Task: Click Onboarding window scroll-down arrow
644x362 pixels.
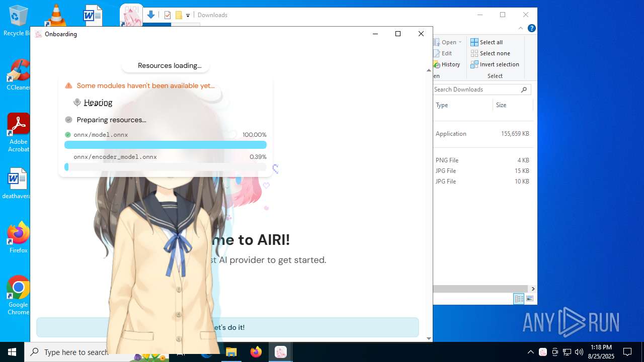Action: click(429, 339)
